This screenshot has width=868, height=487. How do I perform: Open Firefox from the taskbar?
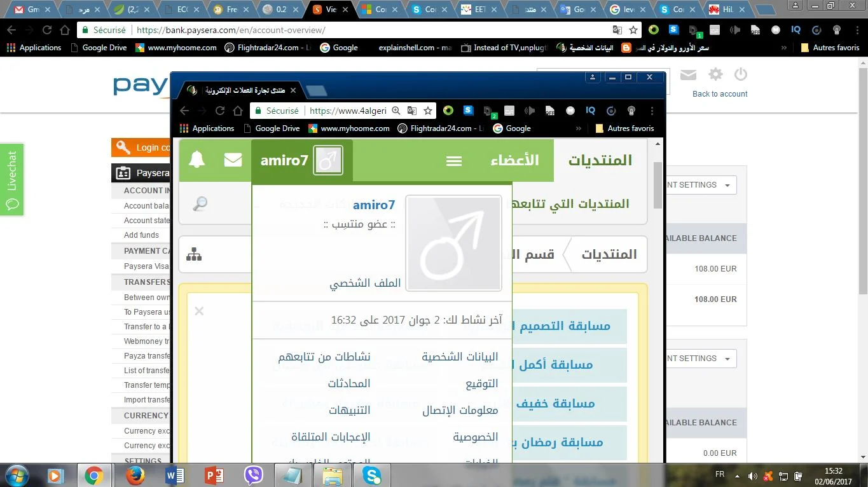(x=135, y=475)
